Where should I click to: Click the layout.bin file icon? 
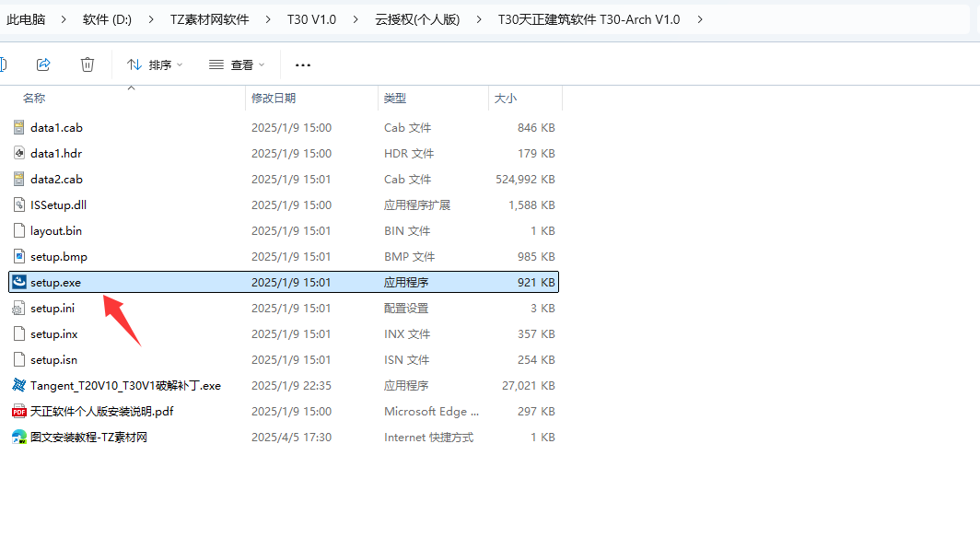pos(19,230)
